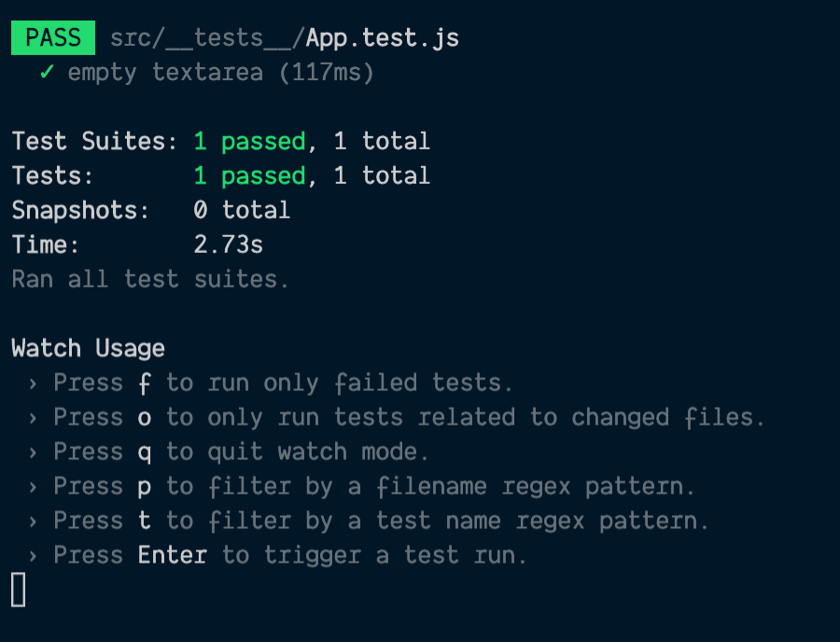This screenshot has height=642, width=840.
Task: Click the Test Suites 1 passed text
Action: 249,142
